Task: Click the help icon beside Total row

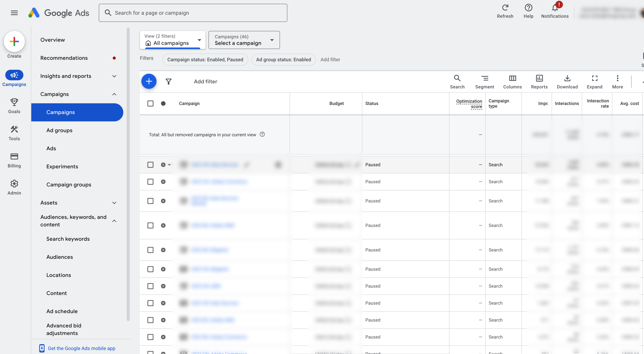Action: (262, 134)
